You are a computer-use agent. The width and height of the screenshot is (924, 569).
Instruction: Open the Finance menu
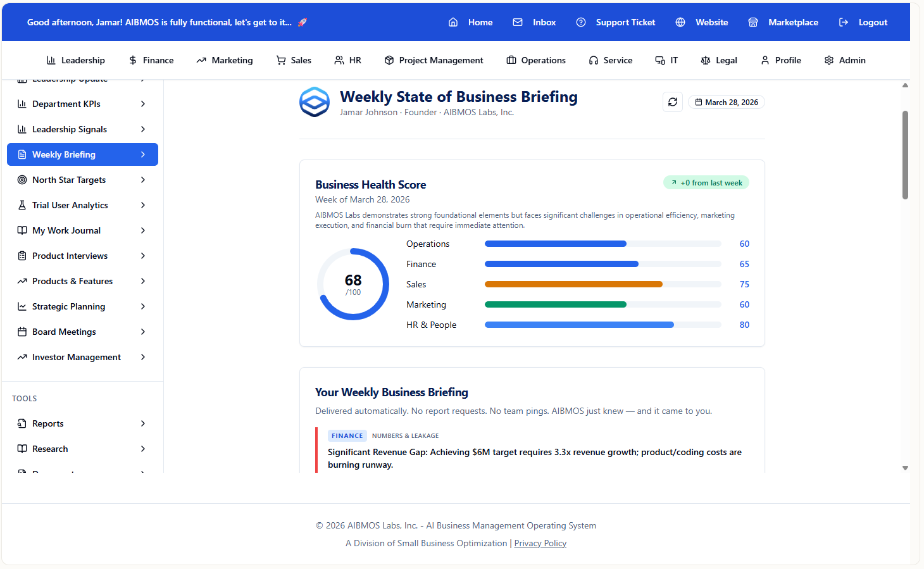[151, 60]
